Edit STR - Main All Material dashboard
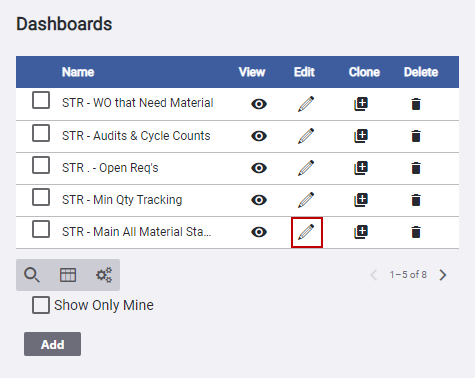Viewport: 475px width, 378px height. coord(307,232)
